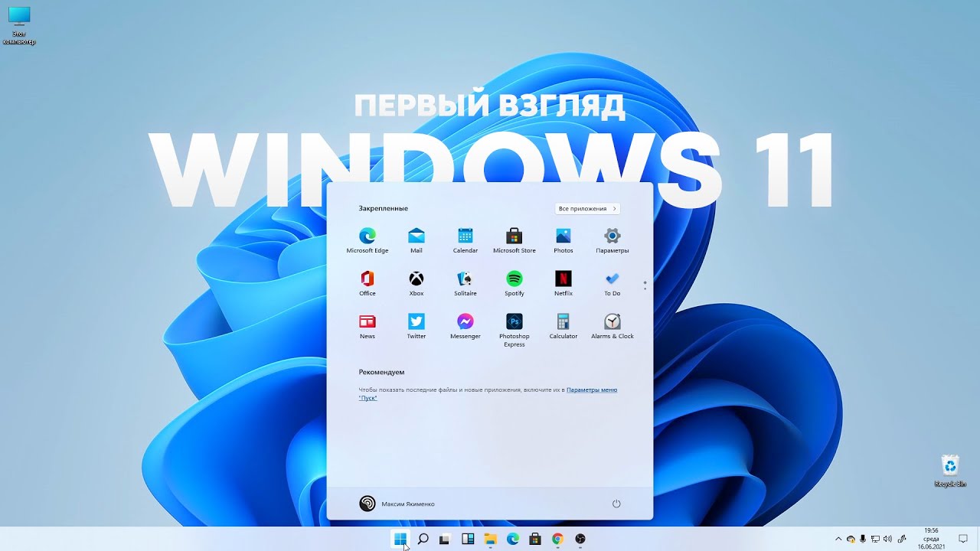
Task: Open the Максим Якименко user account
Action: [397, 504]
